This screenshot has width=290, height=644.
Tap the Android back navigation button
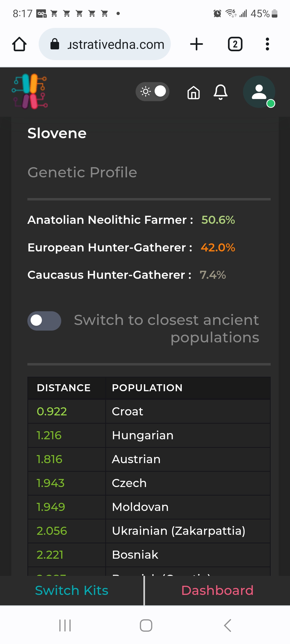(228, 625)
